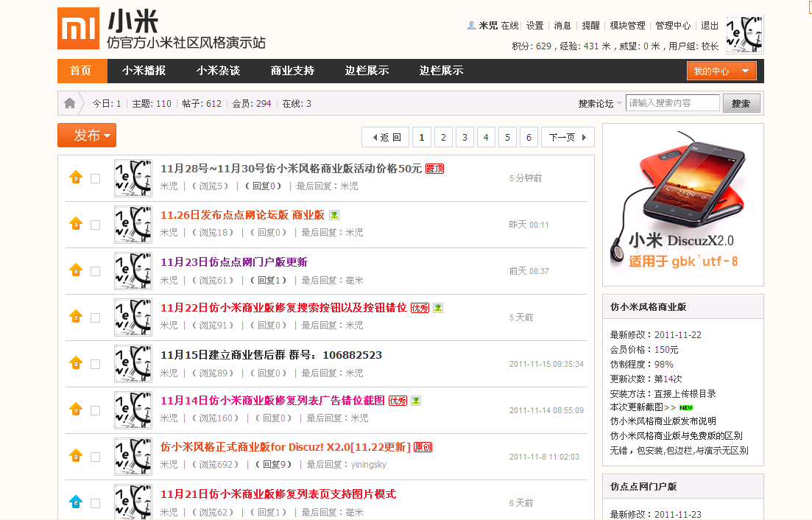Go to page 3 in the pager
812x520 pixels.
465,137
